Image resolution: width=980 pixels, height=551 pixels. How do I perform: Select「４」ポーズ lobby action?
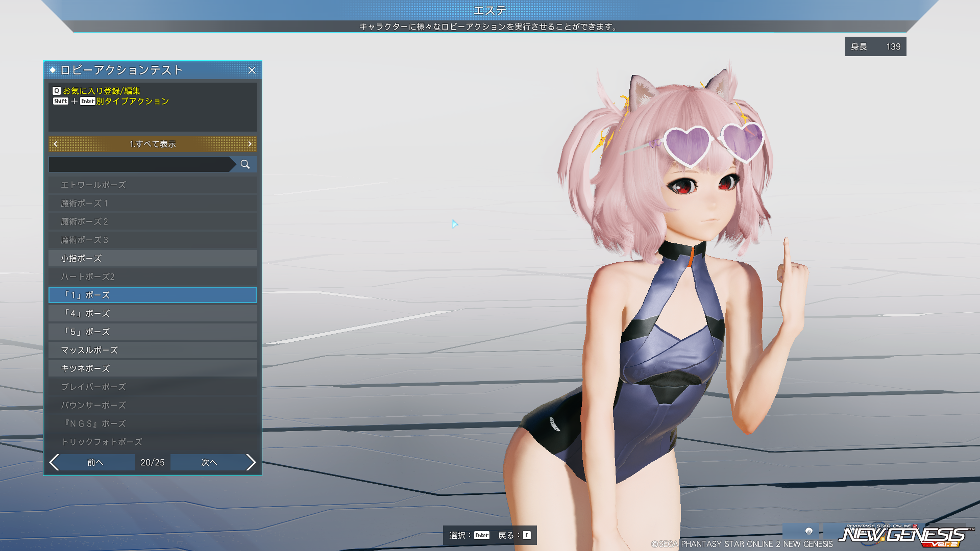pyautogui.click(x=153, y=313)
